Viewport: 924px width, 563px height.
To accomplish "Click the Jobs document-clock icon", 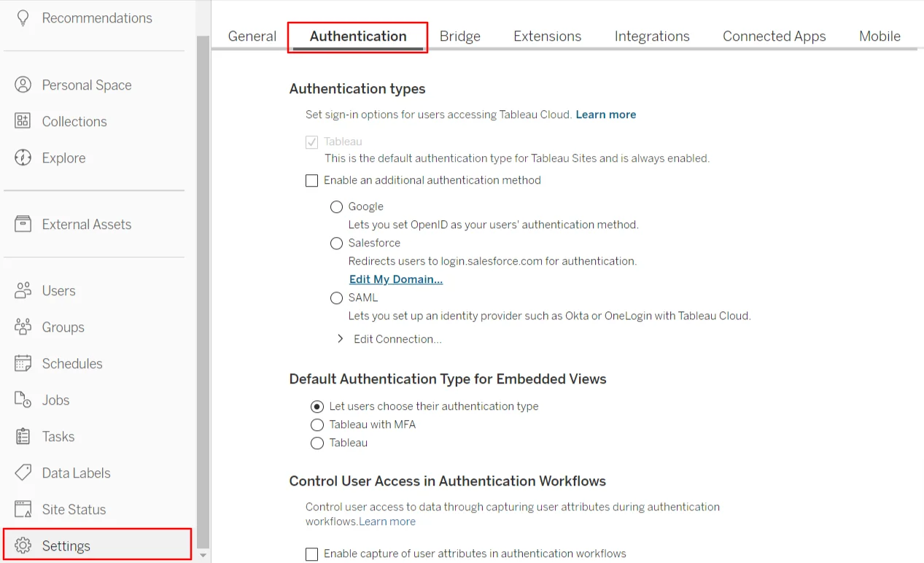I will (23, 400).
